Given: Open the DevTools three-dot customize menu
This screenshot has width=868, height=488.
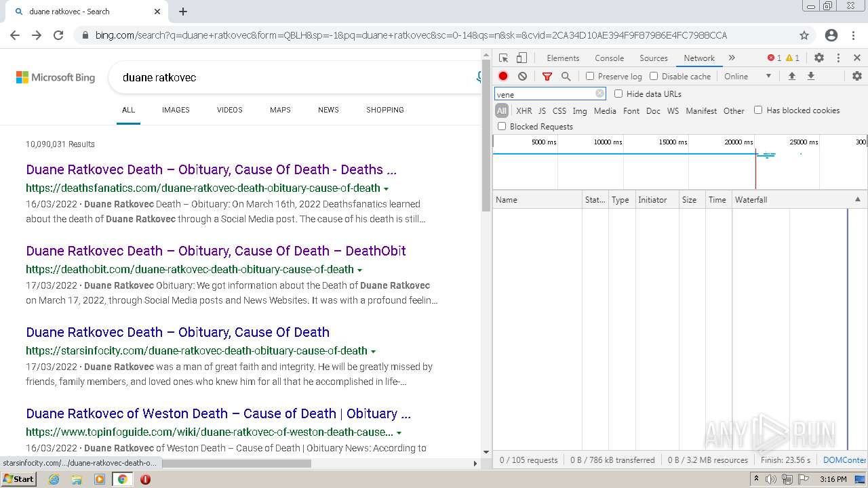Looking at the screenshot, I should click(838, 58).
